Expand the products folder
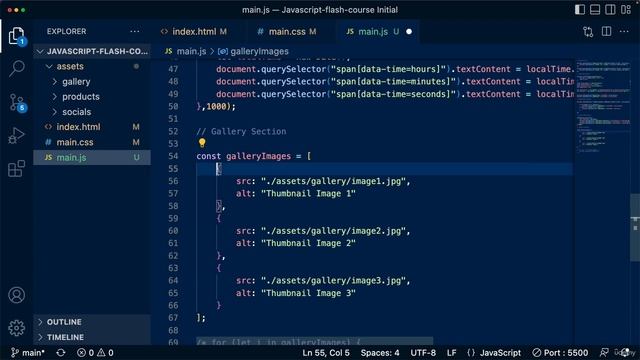The image size is (640, 360). [x=92, y=97]
